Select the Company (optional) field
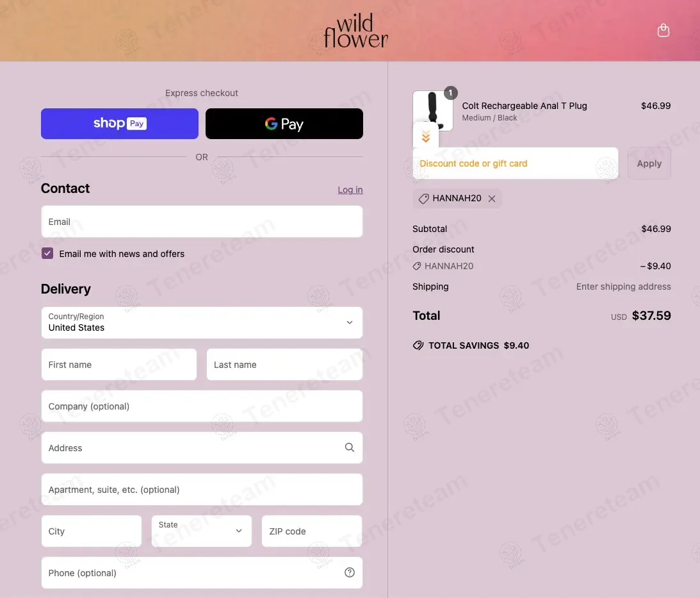Viewport: 700px width, 598px height. tap(202, 406)
